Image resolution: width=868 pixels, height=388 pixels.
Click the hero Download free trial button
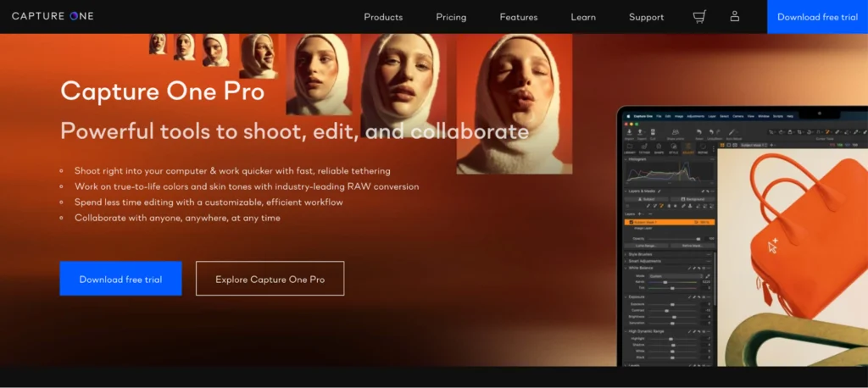pos(120,279)
